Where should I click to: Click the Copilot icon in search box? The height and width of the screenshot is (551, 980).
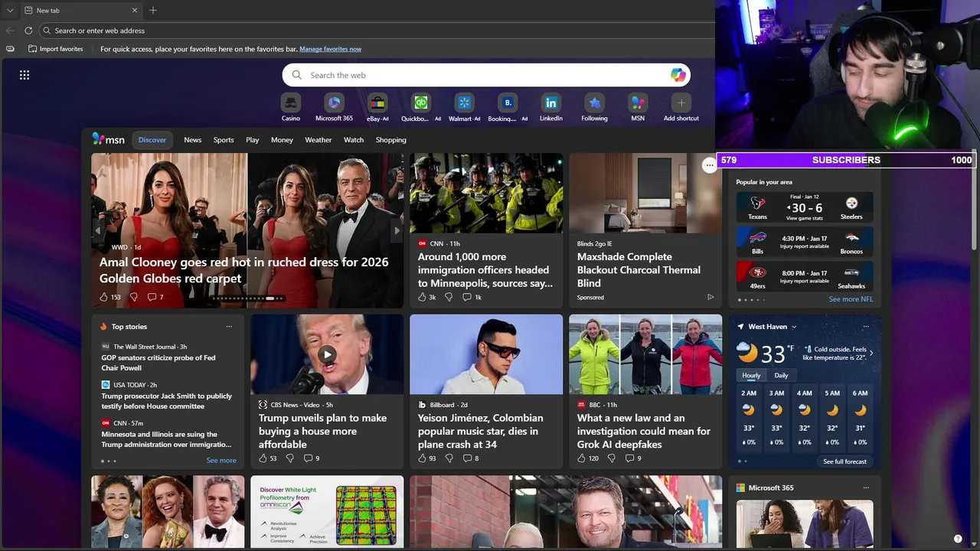(x=678, y=75)
